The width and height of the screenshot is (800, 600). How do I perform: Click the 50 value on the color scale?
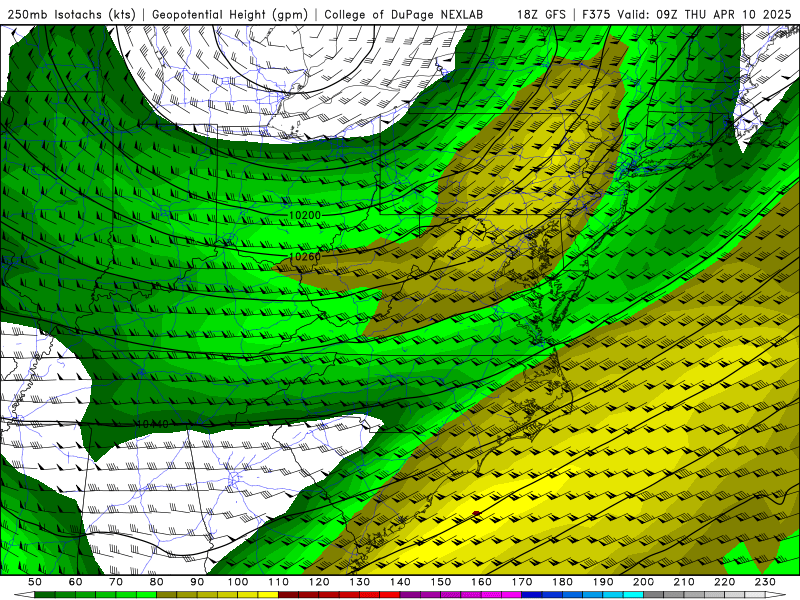(35, 582)
